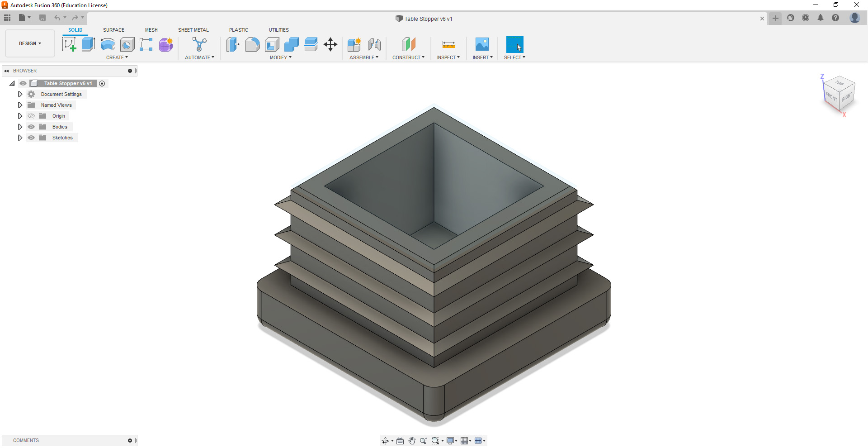
Task: Switch to the SURFACE tab
Action: [113, 30]
